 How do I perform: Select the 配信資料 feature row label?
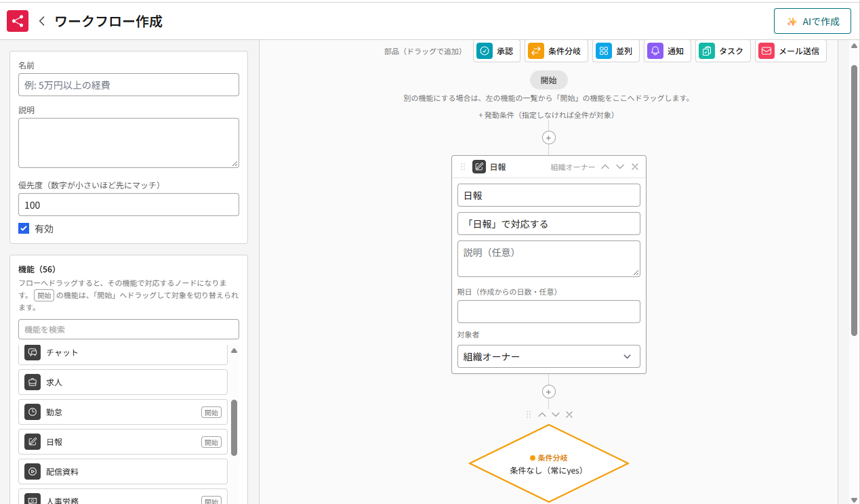click(x=62, y=471)
